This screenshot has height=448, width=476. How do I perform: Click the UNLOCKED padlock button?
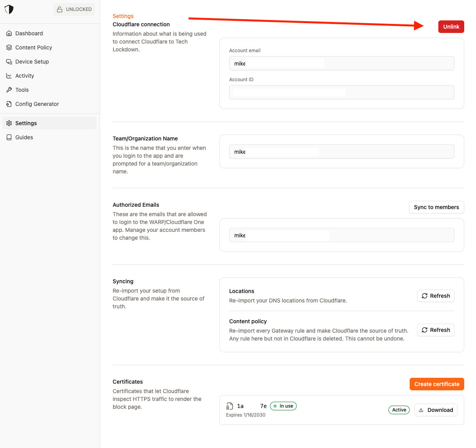(x=74, y=9)
